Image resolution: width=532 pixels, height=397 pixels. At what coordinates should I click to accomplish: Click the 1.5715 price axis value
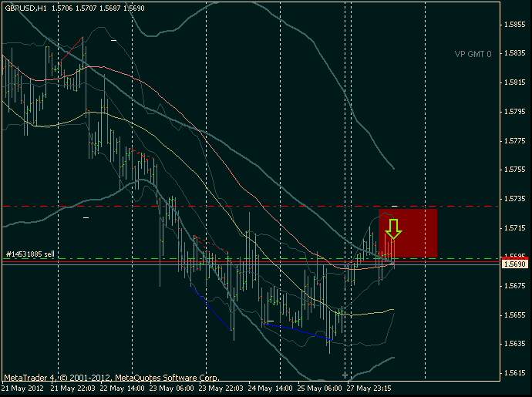(515, 228)
